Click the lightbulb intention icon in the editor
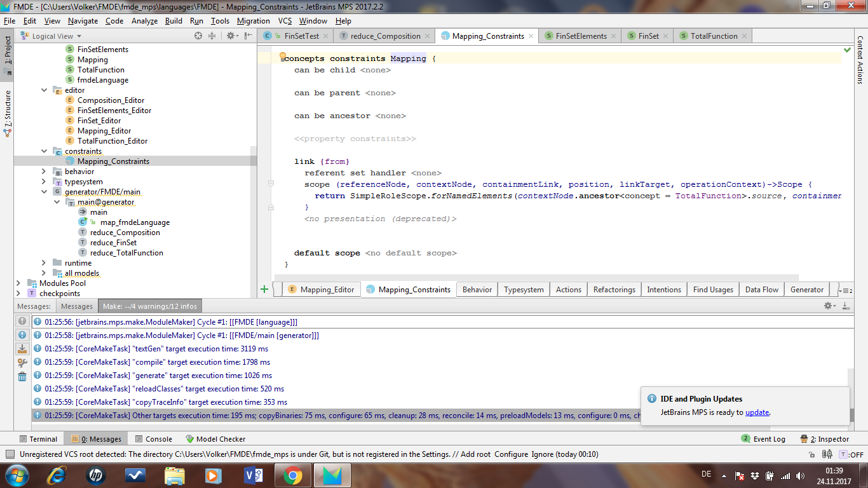The height and width of the screenshot is (488, 868). (283, 57)
